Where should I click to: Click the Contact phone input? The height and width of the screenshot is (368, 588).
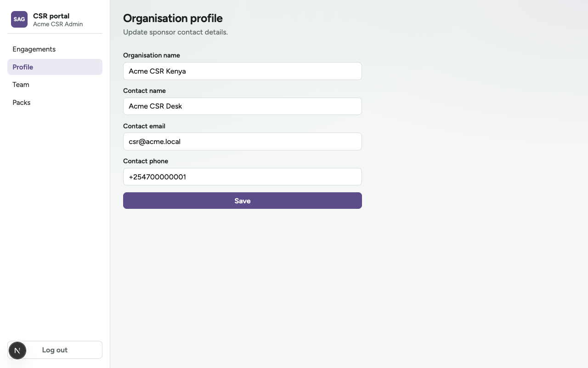click(x=243, y=177)
